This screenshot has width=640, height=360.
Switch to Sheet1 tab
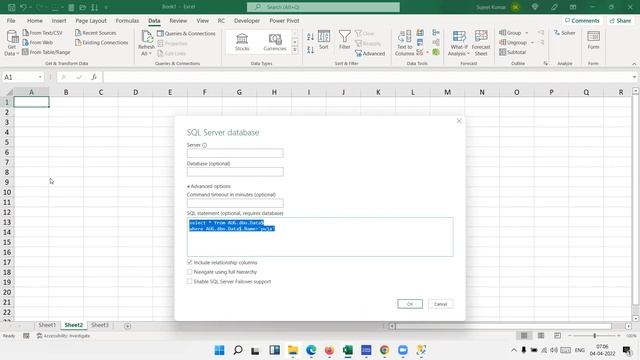tap(47, 325)
